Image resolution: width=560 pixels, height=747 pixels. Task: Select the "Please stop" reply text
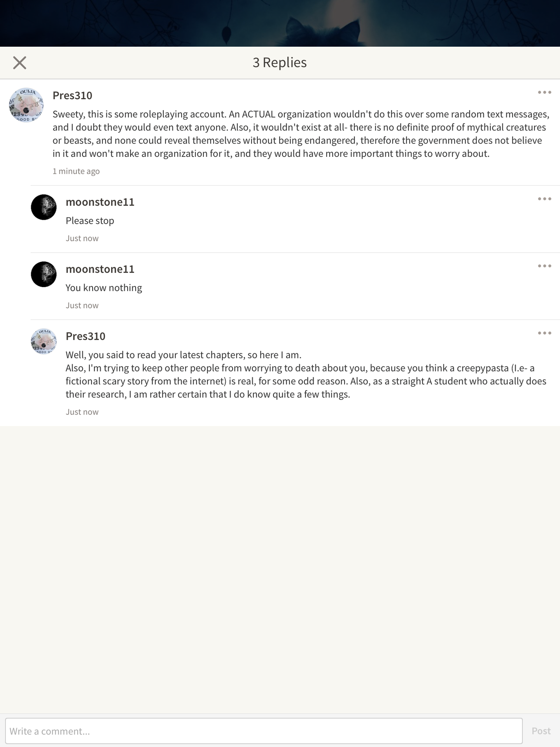coord(90,221)
